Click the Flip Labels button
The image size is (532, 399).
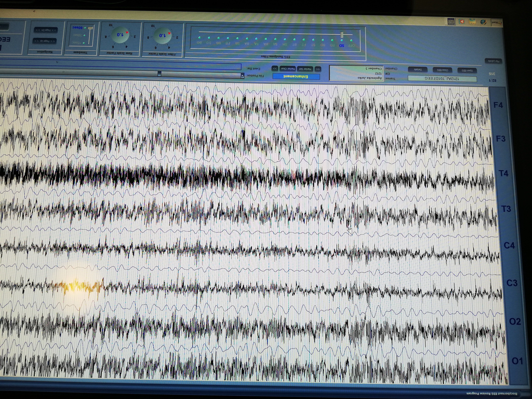(x=494, y=61)
